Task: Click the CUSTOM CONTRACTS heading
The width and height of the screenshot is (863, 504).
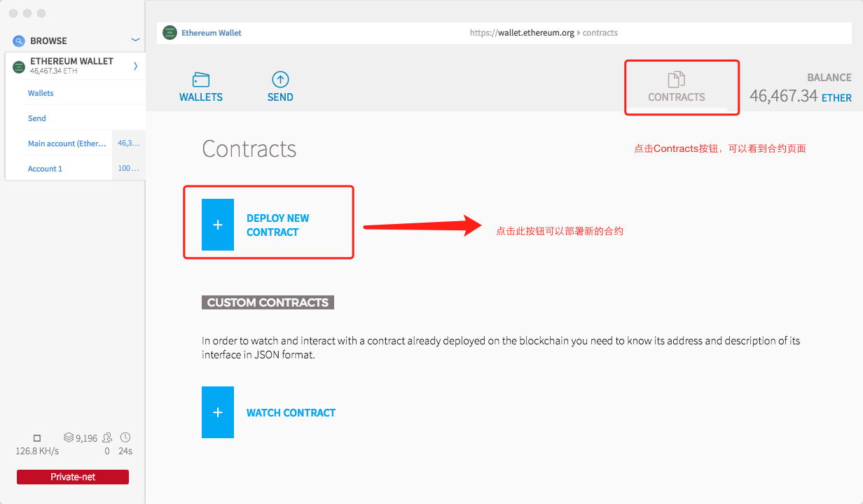Action: (268, 302)
